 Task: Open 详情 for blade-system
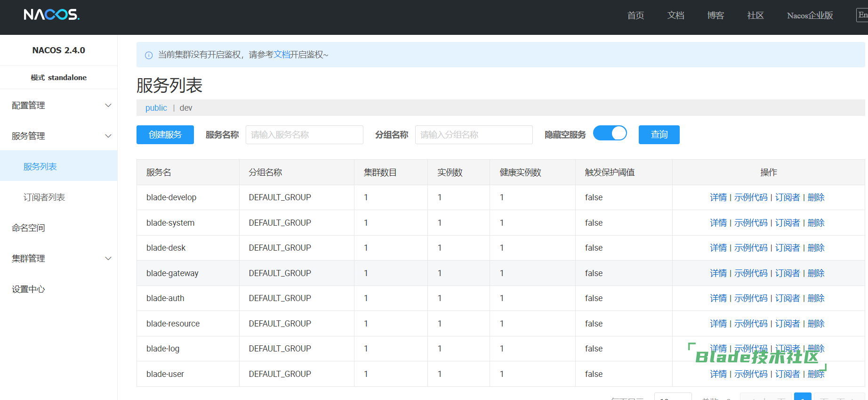[718, 223]
